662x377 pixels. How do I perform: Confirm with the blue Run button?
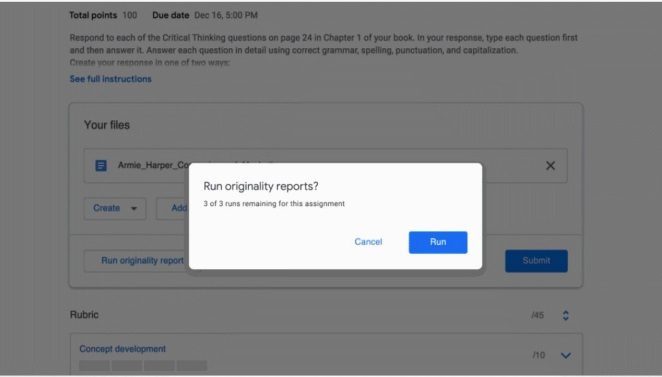[x=438, y=242]
